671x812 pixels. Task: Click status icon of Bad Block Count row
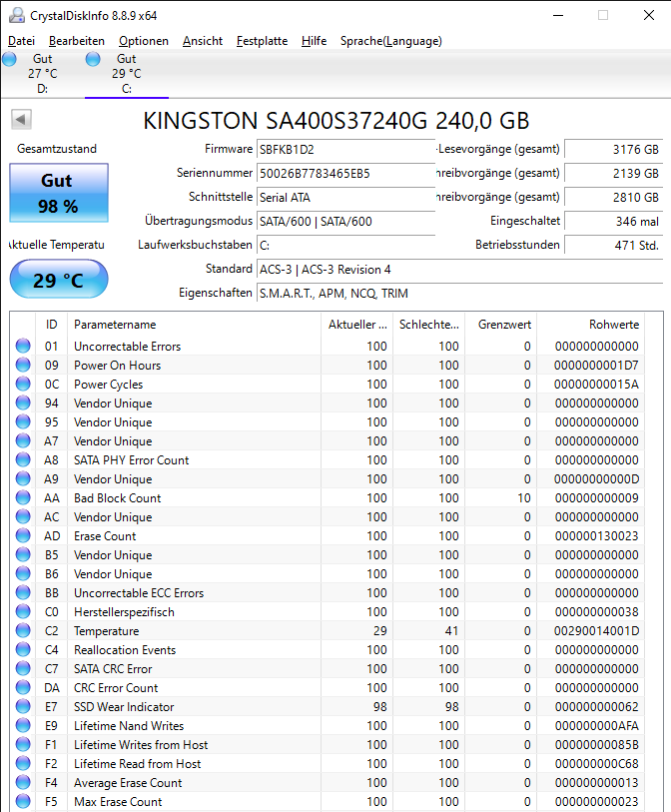tap(23, 497)
